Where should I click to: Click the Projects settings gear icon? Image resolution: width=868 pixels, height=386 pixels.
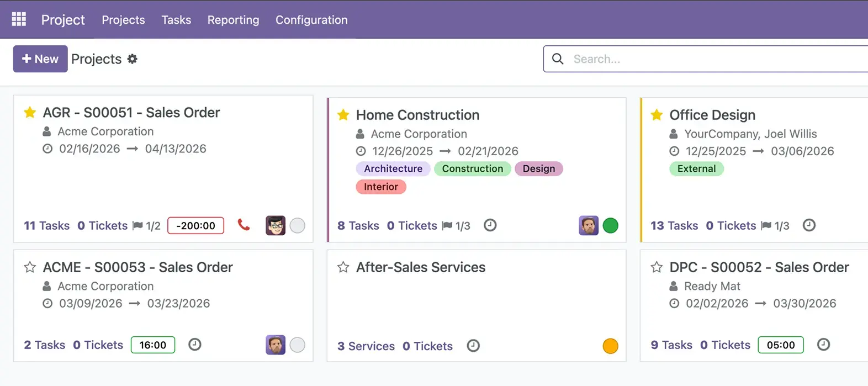tap(133, 59)
